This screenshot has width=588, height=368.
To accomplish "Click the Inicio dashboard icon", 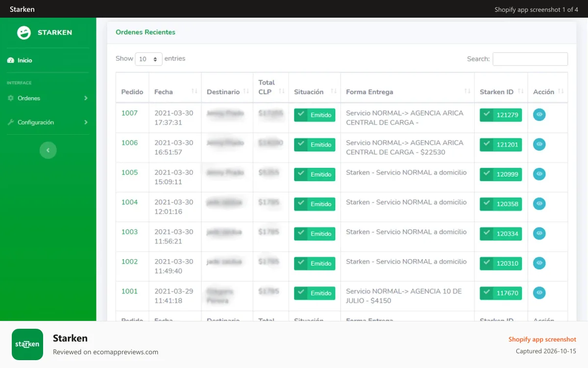I will point(11,60).
